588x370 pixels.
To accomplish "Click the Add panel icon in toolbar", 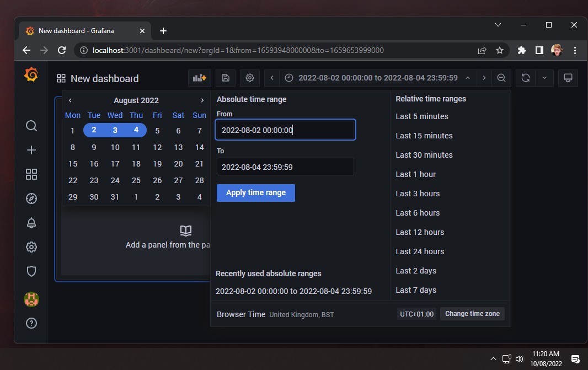I will click(x=199, y=78).
